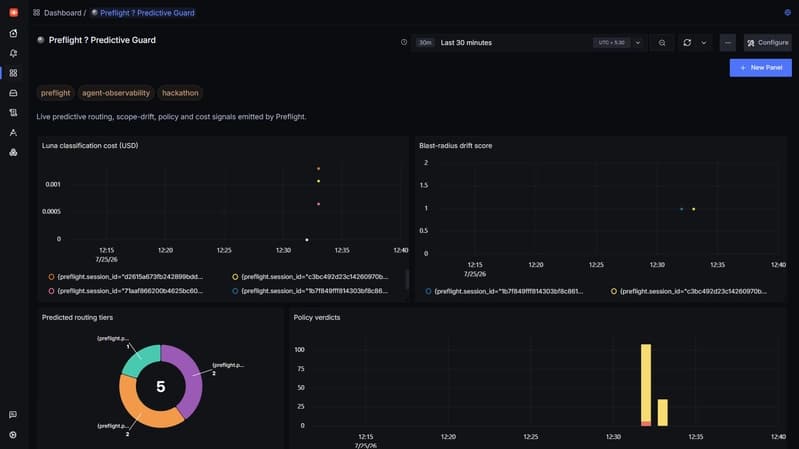The width and height of the screenshot is (799, 449).
Task: Go to Dashboard breadcrumb link
Action: coord(63,13)
